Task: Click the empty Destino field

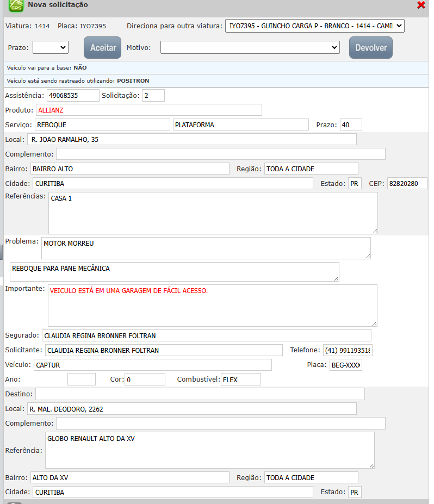Action: 200,394
